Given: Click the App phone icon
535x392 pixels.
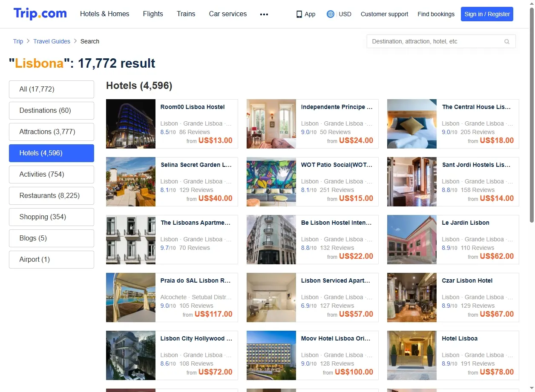Looking at the screenshot, I should [x=299, y=14].
